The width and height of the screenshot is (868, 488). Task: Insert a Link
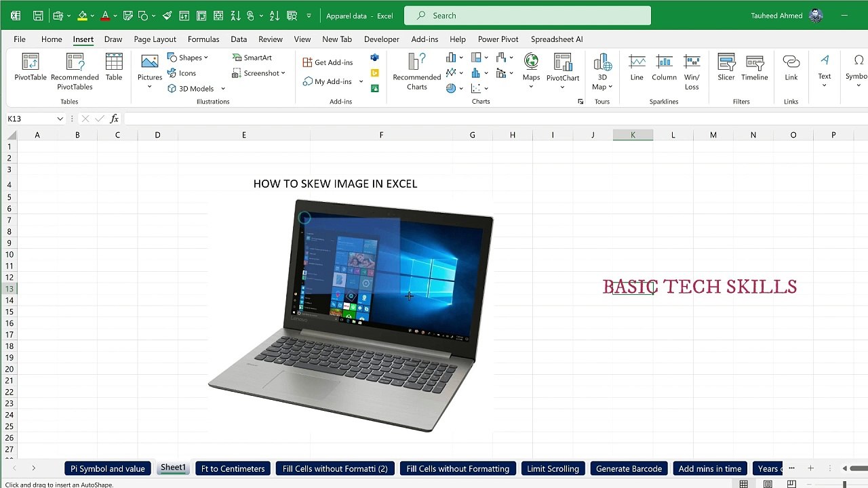[x=791, y=68]
